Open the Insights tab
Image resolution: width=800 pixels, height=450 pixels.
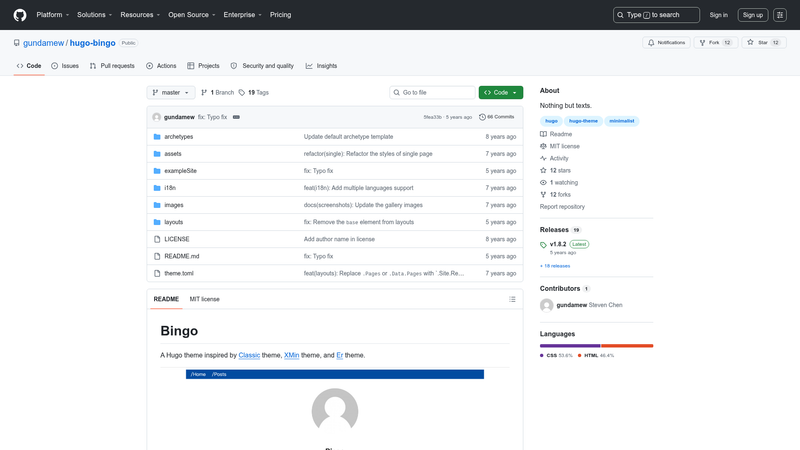pyautogui.click(x=321, y=66)
